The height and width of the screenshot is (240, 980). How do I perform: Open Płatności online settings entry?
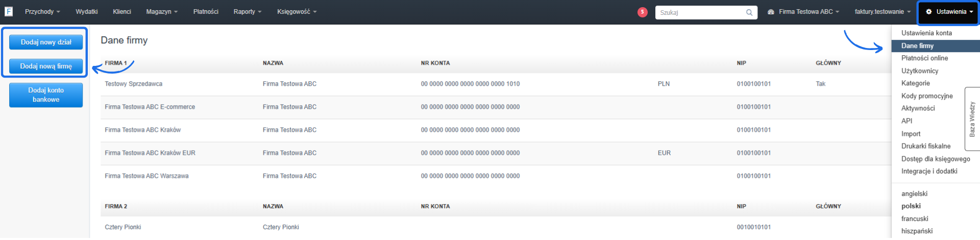pyautogui.click(x=924, y=58)
